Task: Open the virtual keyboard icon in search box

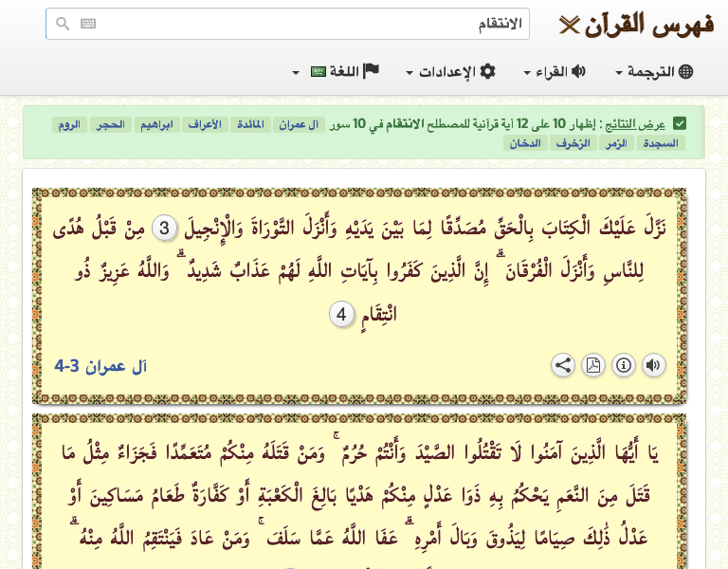Action: point(88,24)
